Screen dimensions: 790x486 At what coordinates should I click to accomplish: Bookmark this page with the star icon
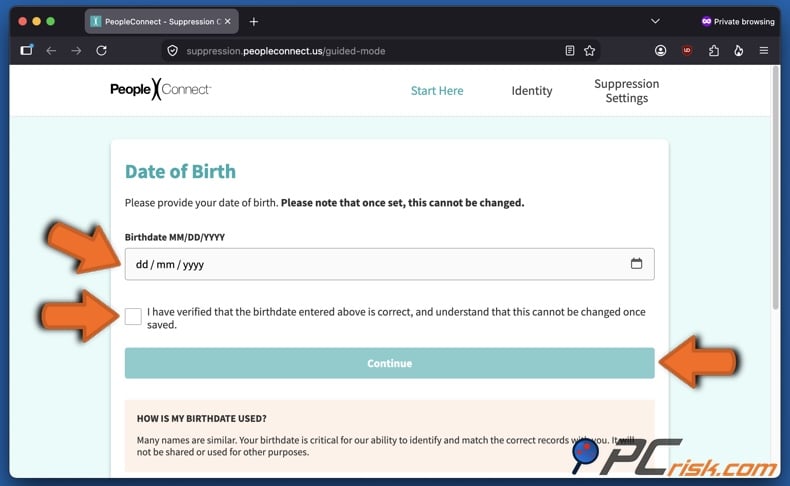click(x=589, y=51)
